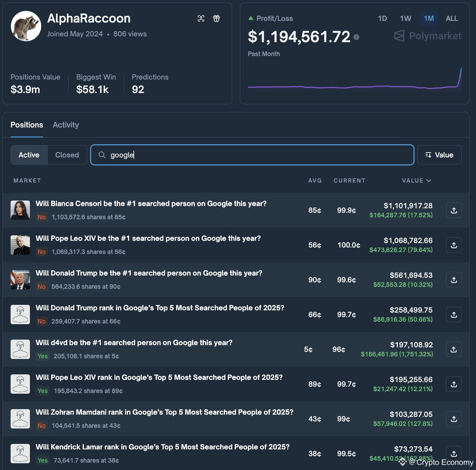Select the 1W time period
The width and height of the screenshot is (476, 470).
tap(405, 18)
